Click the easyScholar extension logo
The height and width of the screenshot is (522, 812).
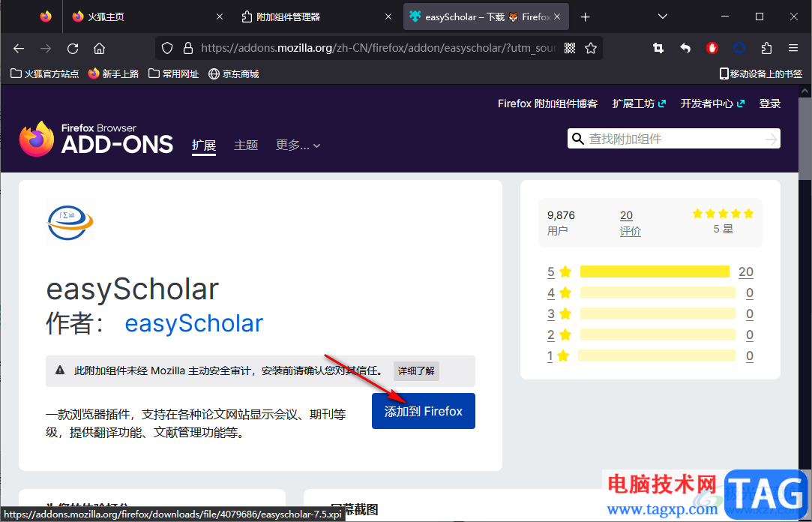click(x=70, y=222)
